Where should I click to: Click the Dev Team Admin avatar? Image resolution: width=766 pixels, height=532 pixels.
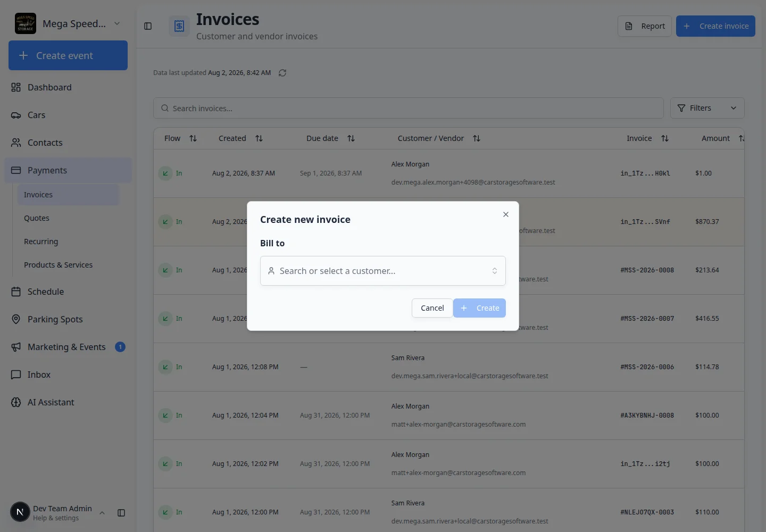[x=20, y=512]
